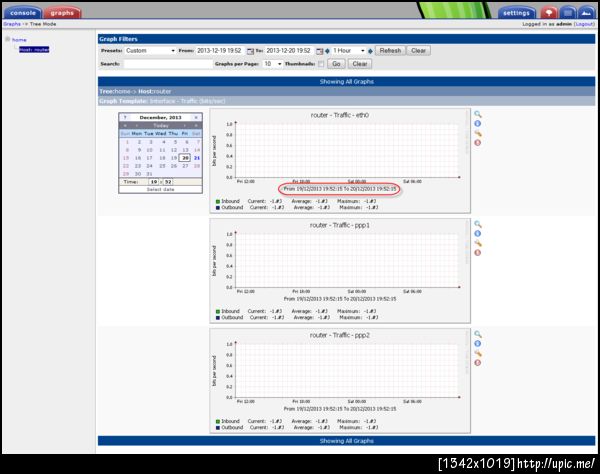Go to previous month in calendar
Viewport: 600px width, 474px height.
click(137, 125)
